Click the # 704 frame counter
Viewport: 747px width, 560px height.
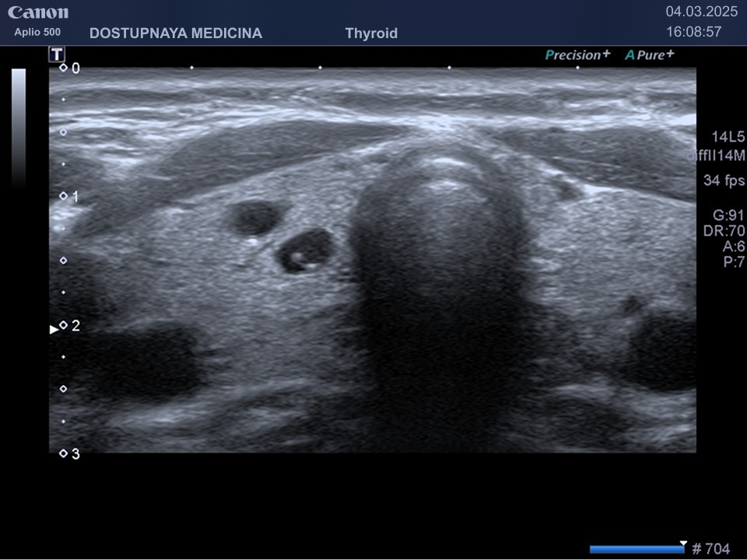click(x=710, y=549)
